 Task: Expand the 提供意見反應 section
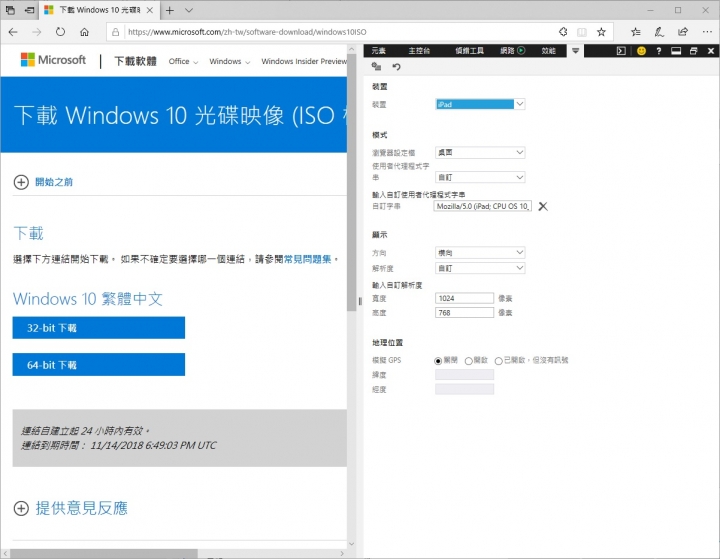[71, 508]
